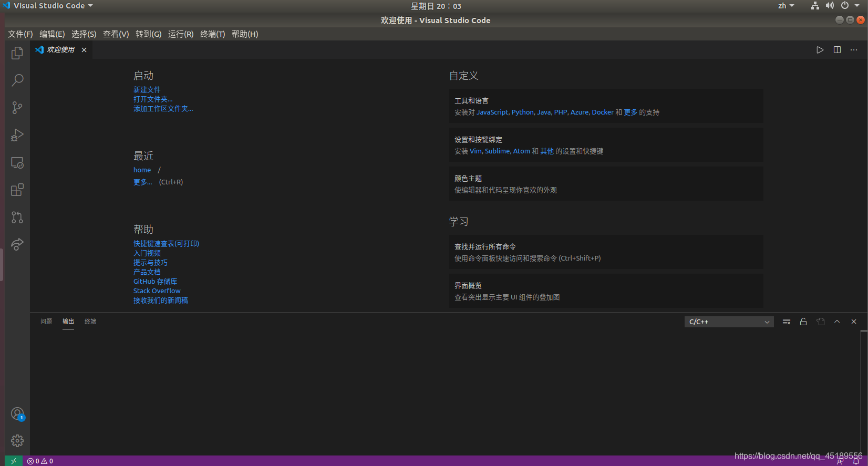Open the GitHub 存储库 link
The height and width of the screenshot is (466, 868).
(156, 282)
